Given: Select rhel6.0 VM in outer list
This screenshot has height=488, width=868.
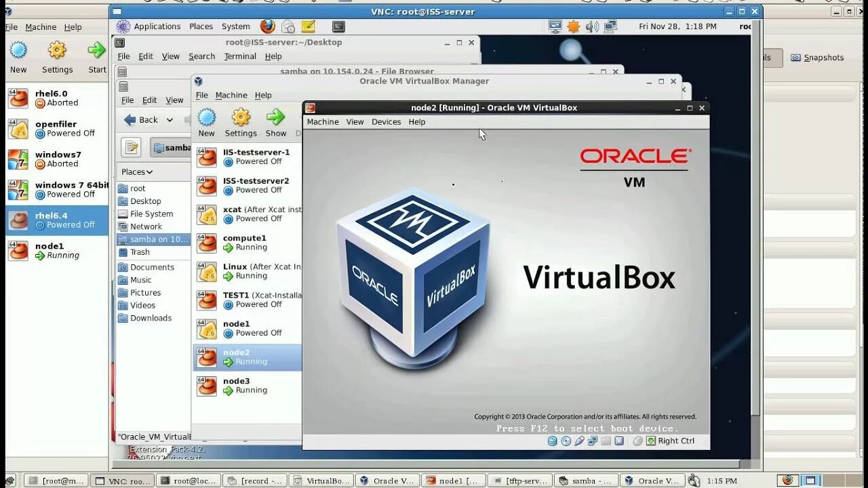Looking at the screenshot, I should tap(57, 98).
